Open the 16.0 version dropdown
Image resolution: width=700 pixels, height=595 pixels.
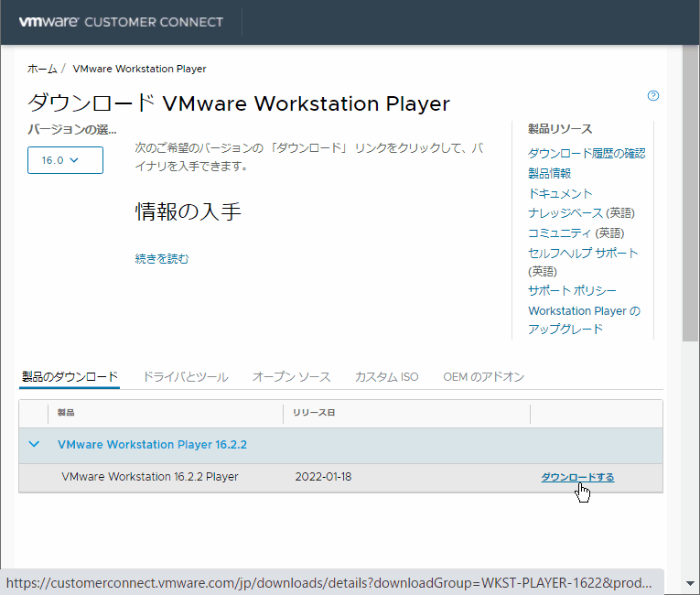tap(65, 160)
